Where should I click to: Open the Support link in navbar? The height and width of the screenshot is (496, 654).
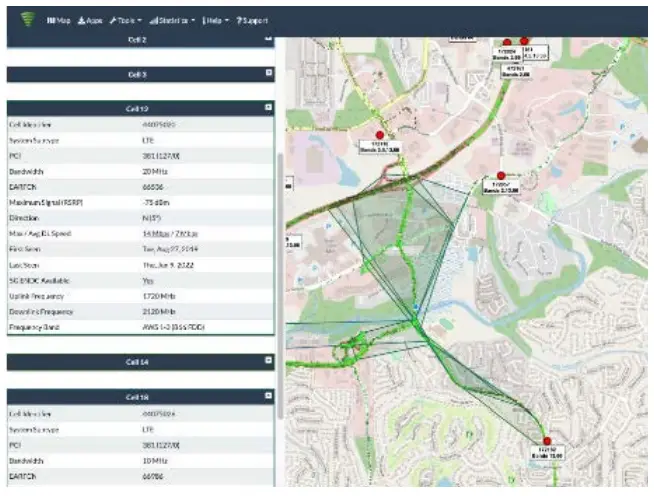click(252, 20)
